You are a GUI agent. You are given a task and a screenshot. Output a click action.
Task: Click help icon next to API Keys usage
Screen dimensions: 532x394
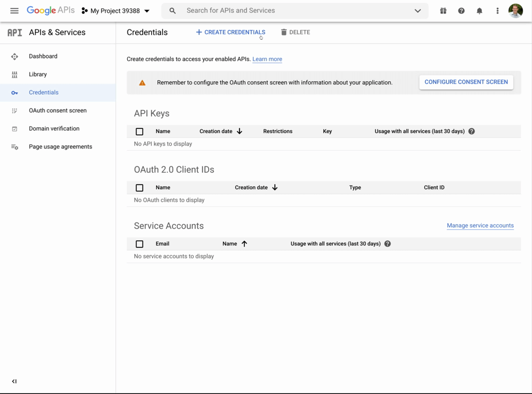pos(471,131)
